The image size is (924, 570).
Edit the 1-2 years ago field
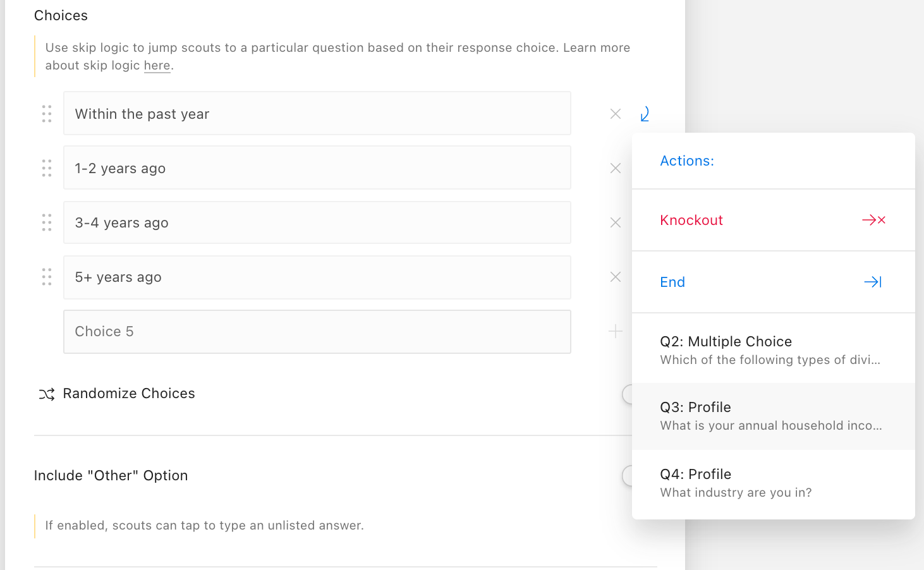[317, 168]
